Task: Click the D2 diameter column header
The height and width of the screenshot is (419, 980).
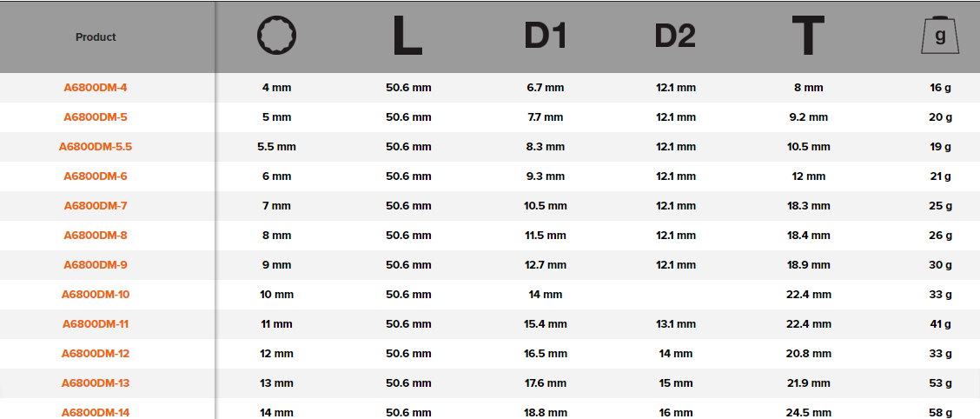Action: (x=675, y=37)
